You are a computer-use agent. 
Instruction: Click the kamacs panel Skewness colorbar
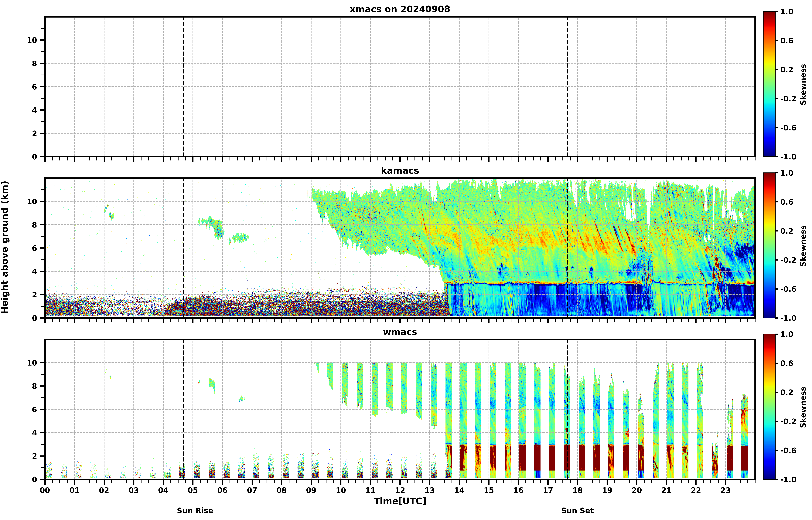[769, 245]
